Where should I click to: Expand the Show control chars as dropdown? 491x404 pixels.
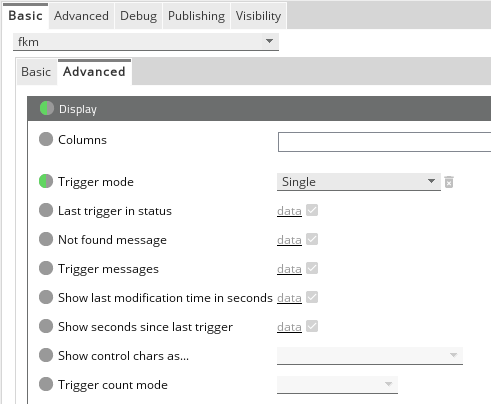pyautogui.click(x=370, y=356)
